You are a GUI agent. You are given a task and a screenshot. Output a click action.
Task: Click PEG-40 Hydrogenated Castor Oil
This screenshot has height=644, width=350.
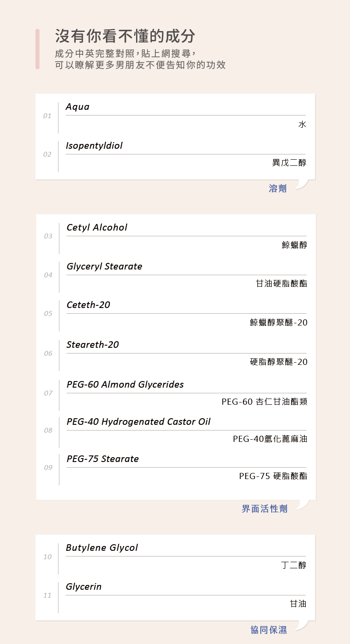pos(138,422)
